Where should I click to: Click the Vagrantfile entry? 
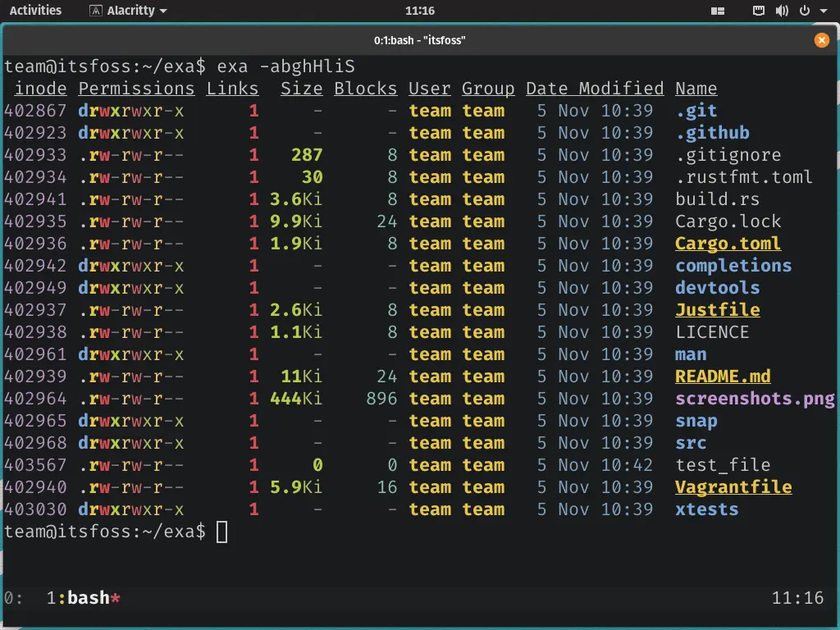pos(733,487)
